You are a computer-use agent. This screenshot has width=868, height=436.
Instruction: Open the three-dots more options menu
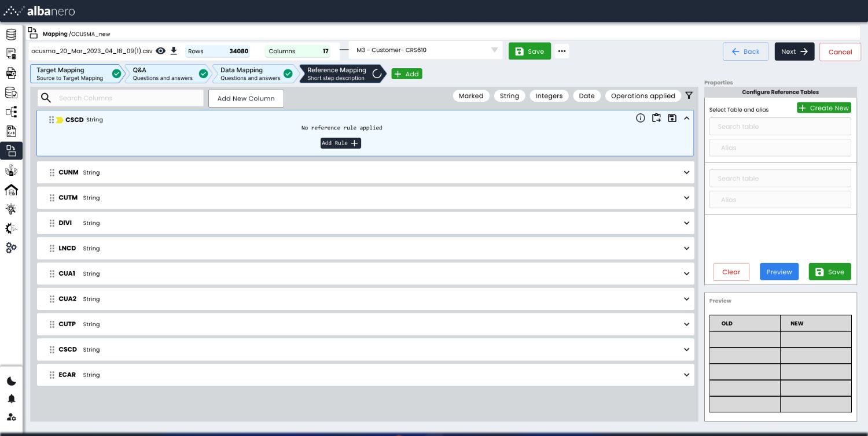click(x=562, y=51)
